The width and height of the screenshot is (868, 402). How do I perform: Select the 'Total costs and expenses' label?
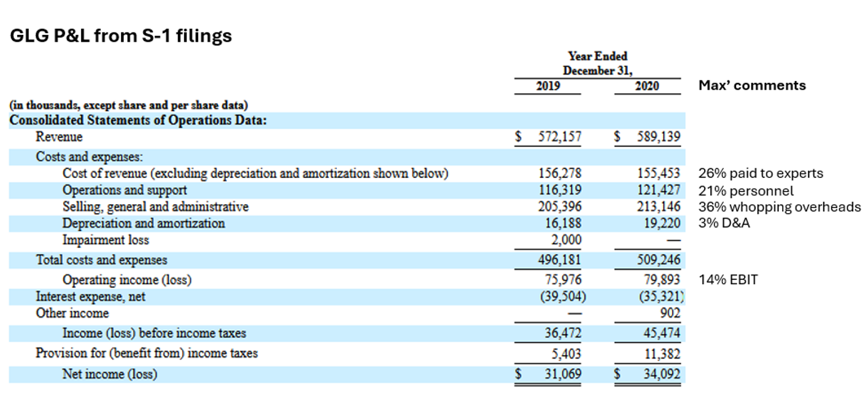click(101, 260)
